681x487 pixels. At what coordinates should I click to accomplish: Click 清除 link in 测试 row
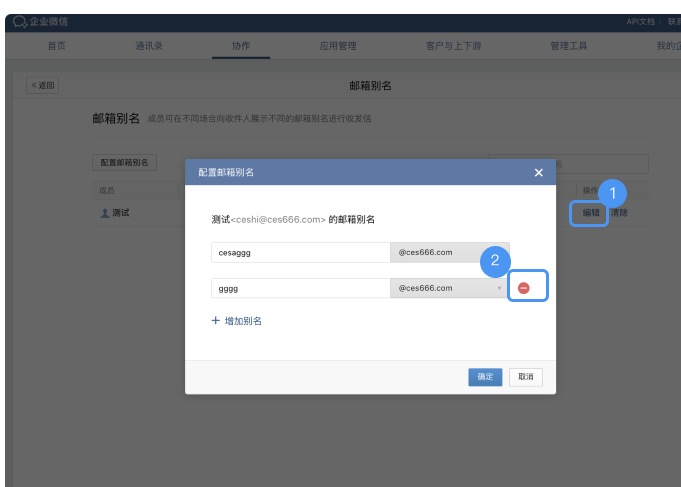point(619,213)
